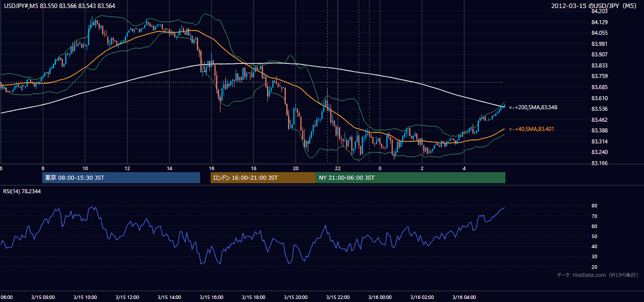
Task: Click the 3/16 02:00 date axis label
Action: pos(422,297)
